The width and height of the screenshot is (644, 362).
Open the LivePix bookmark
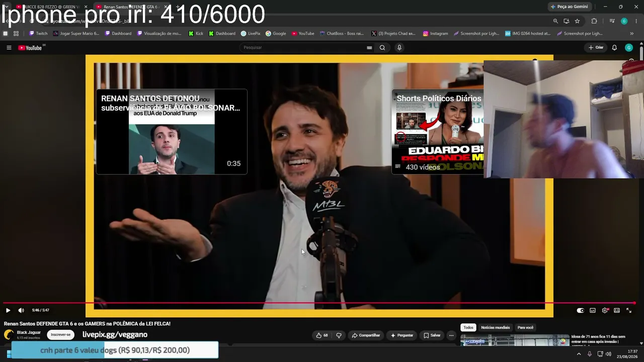[x=251, y=34]
